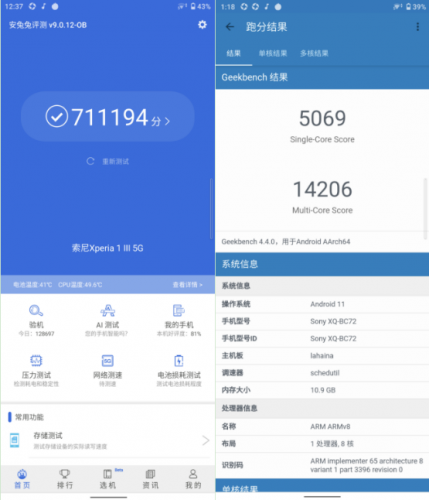Expand storage test with the right chevron

click(x=206, y=440)
